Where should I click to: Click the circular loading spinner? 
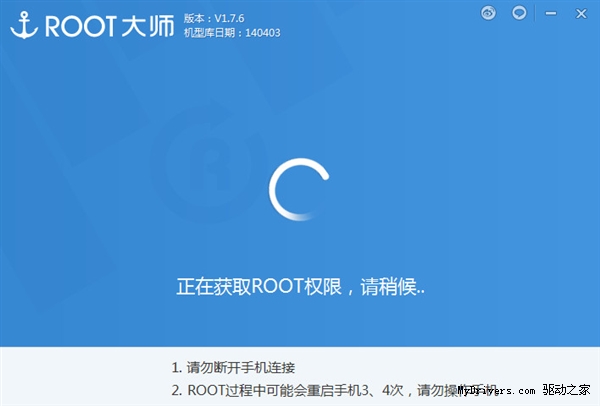(x=299, y=189)
